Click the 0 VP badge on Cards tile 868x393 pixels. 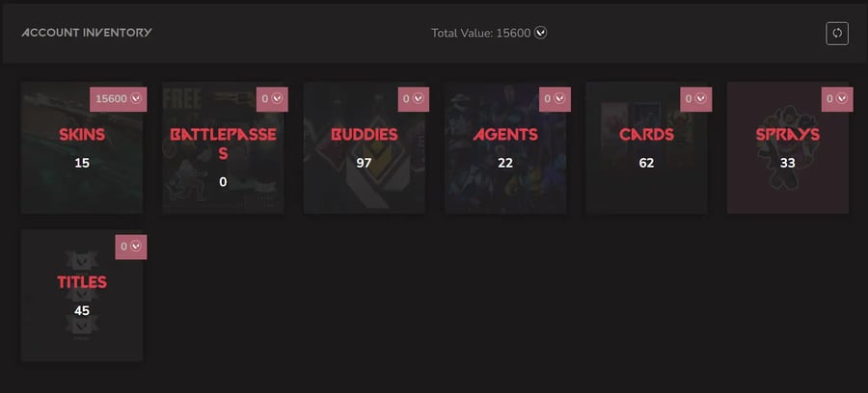coord(695,99)
